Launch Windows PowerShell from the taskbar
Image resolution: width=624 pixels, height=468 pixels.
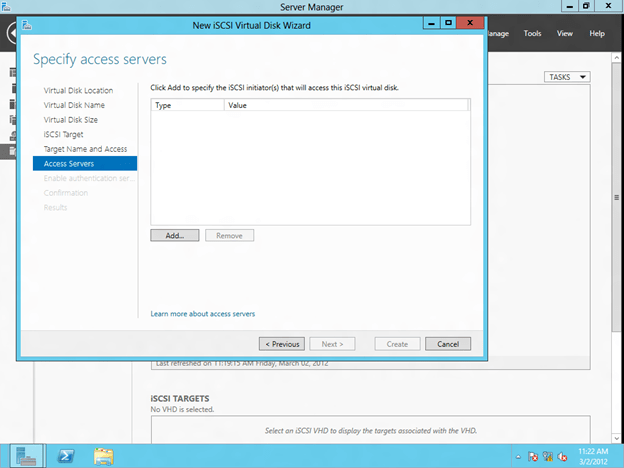point(66,456)
